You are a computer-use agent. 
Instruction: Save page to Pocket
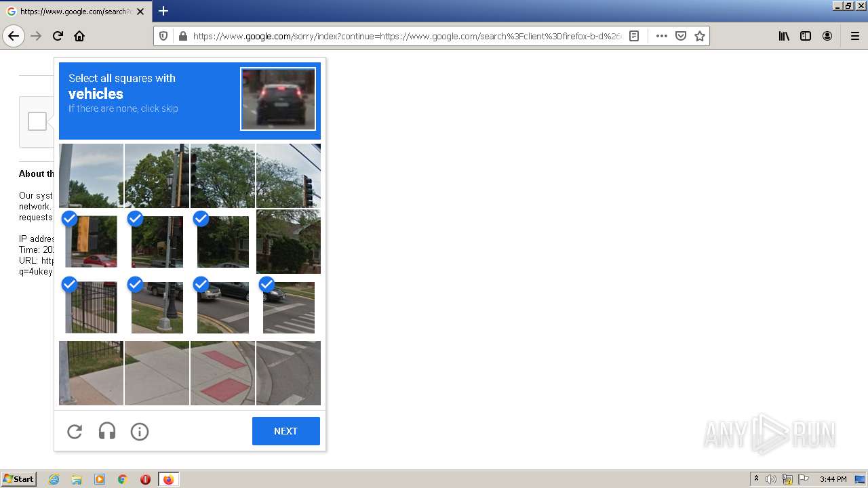[681, 36]
